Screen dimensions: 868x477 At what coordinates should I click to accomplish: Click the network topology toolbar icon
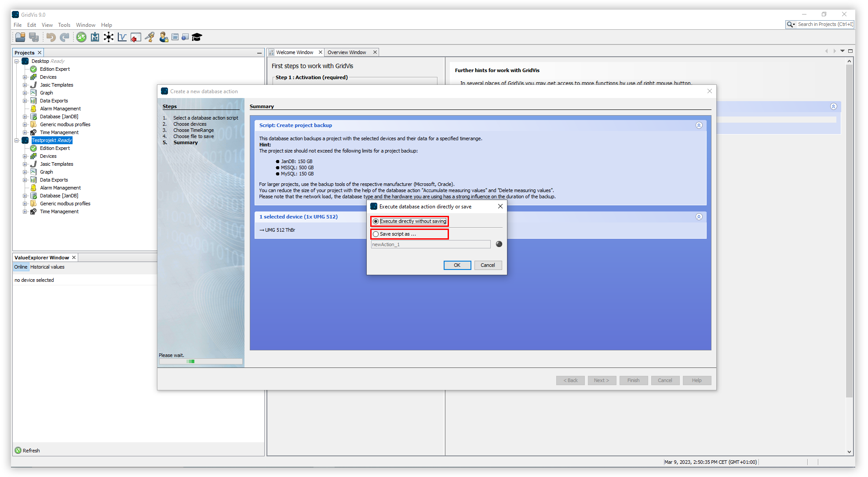point(109,37)
